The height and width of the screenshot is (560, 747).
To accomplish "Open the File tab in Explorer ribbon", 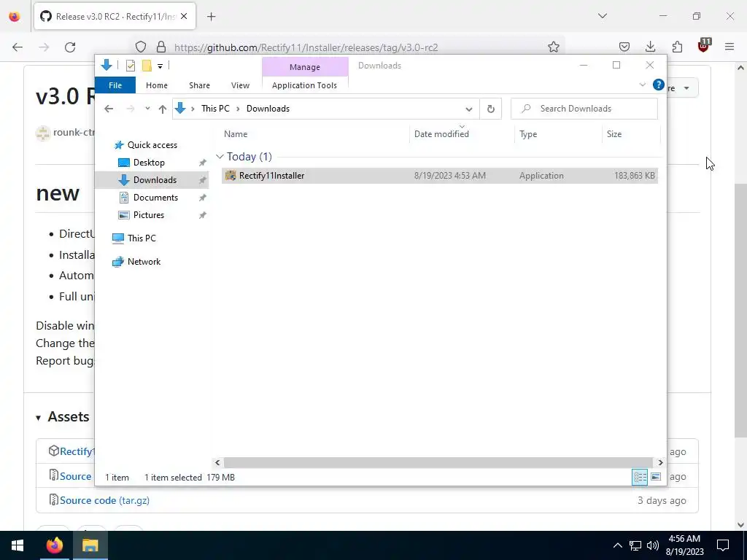I will click(115, 85).
